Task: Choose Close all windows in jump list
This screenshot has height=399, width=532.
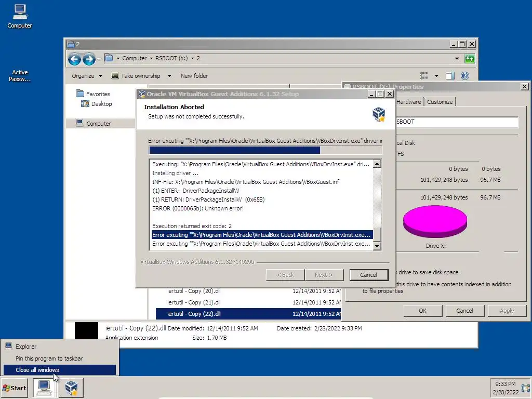Action: coord(59,370)
